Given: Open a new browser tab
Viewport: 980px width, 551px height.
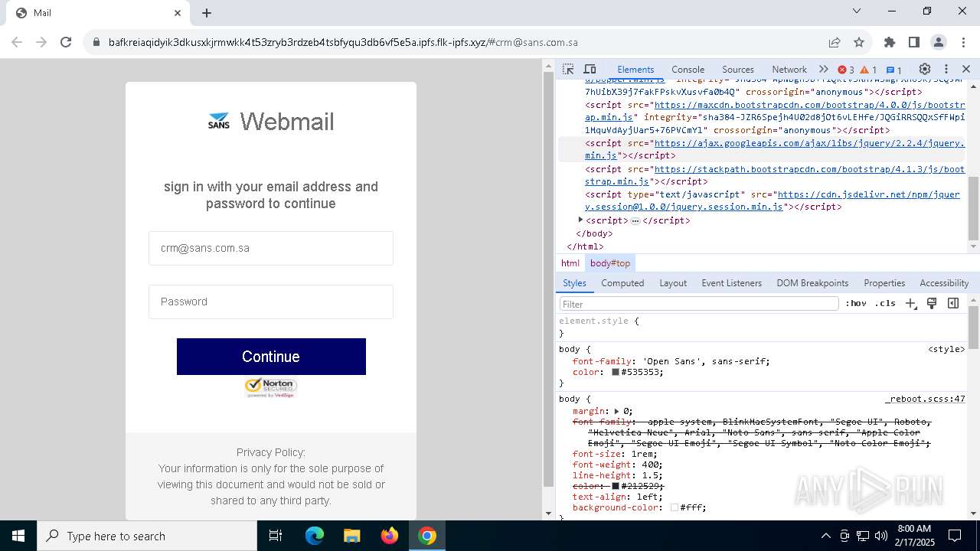Looking at the screenshot, I should coord(207,13).
